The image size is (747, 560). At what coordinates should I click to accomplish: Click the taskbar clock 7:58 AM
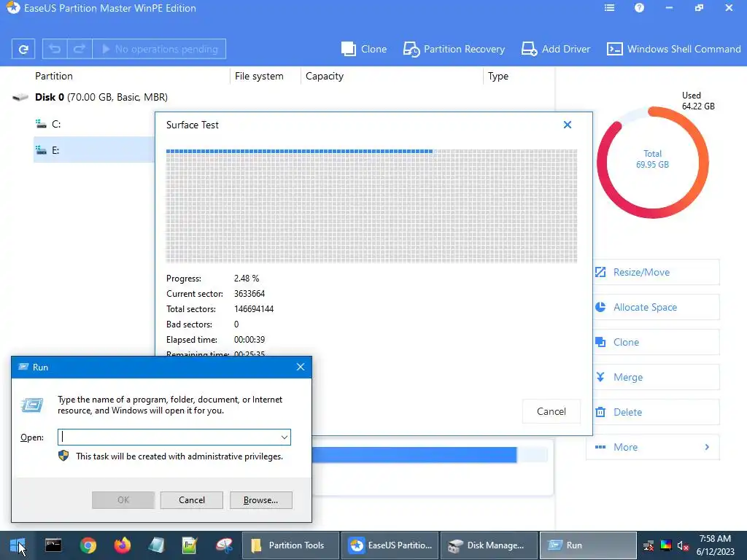point(715,539)
